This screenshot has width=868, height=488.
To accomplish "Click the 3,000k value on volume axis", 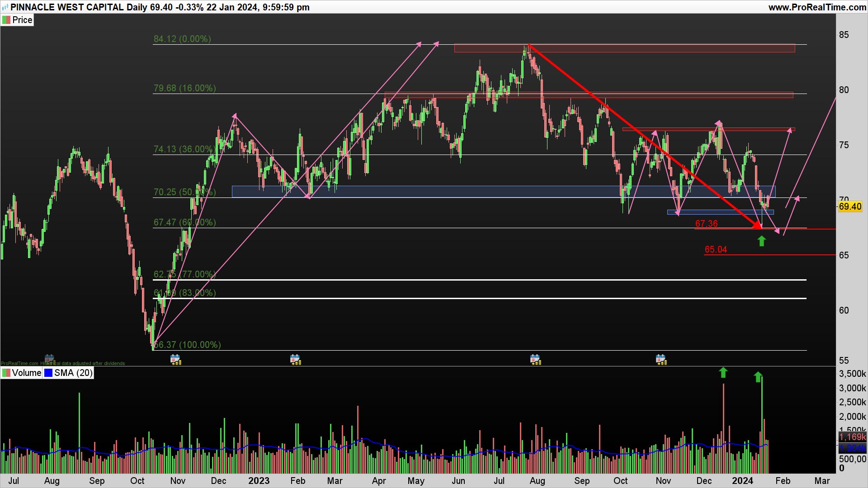I will point(853,388).
